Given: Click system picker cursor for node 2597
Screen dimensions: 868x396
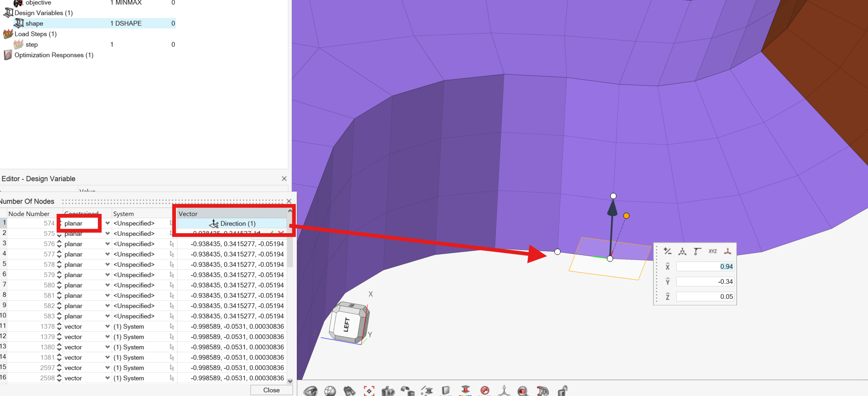Looking at the screenshot, I should pos(172,368).
